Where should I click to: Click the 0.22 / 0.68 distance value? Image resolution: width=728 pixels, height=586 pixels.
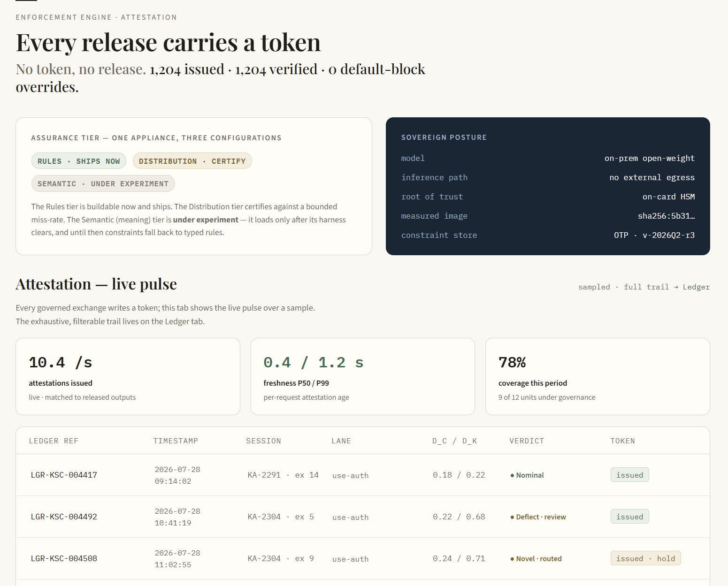click(459, 517)
